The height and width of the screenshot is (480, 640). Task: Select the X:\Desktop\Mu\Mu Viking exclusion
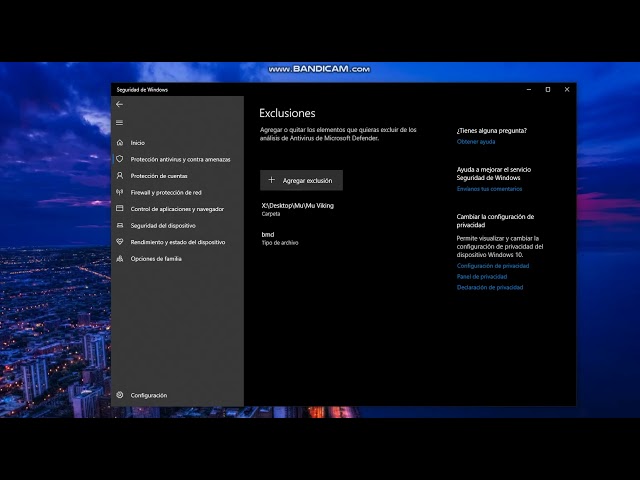[298, 209]
